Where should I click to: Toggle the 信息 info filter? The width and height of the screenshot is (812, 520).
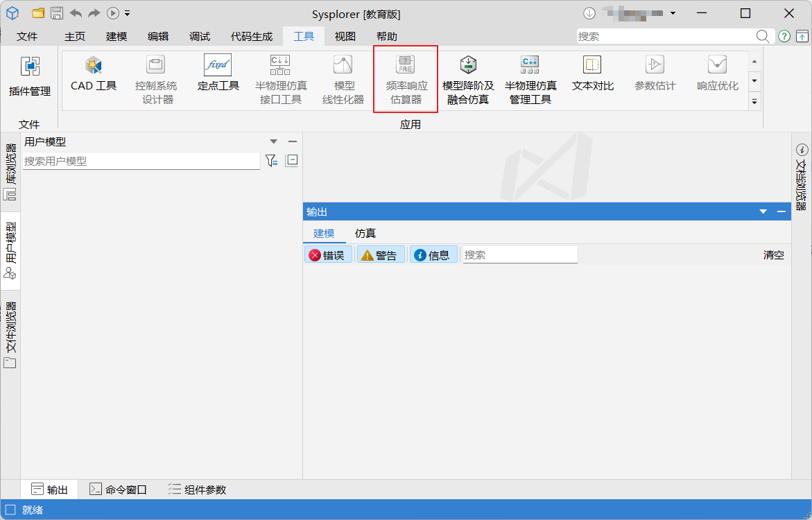click(x=433, y=255)
